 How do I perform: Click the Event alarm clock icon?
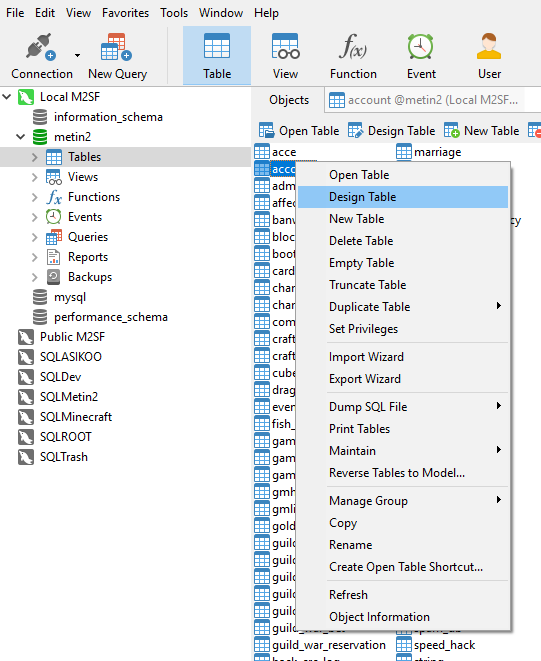(420, 47)
